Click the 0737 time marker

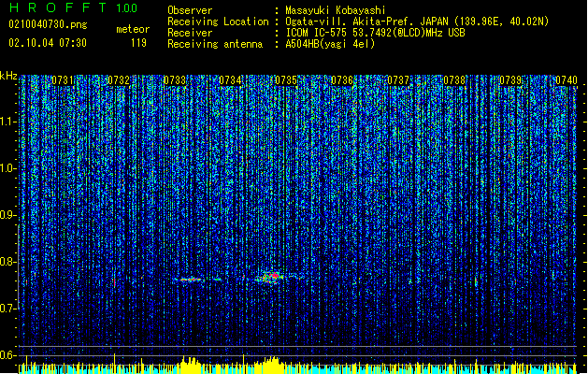[398, 80]
